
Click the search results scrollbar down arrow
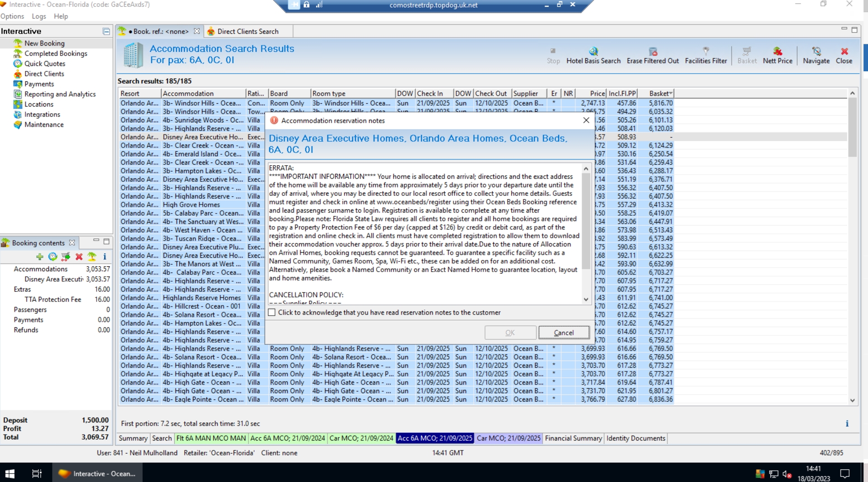[x=852, y=400]
